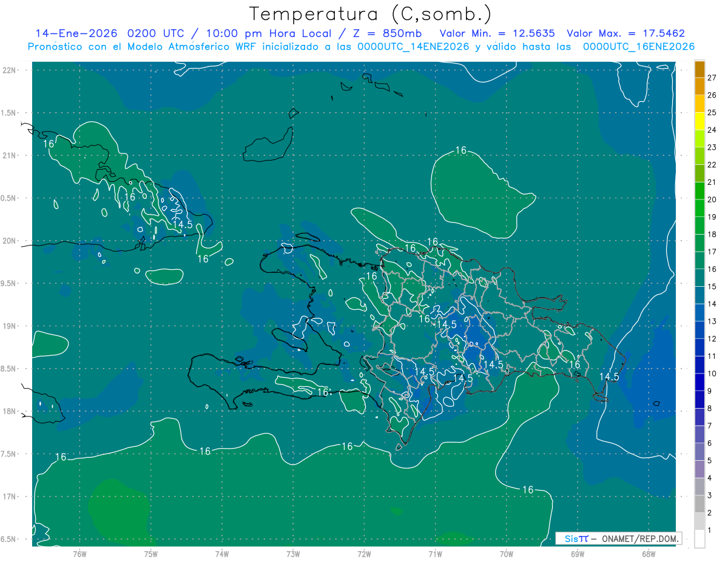This screenshot has height=562, width=728.
Task: Click blue legend swatch between 12 and 13
Action: (x=699, y=330)
